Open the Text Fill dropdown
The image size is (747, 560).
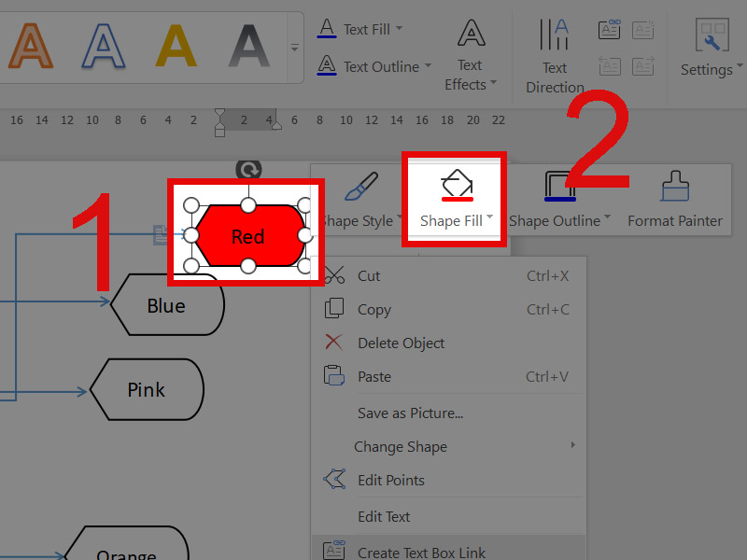point(399,29)
